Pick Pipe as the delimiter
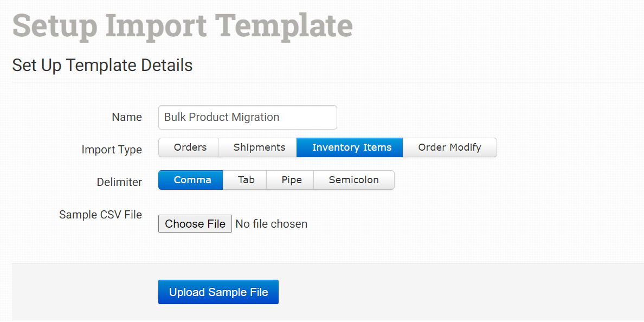The height and width of the screenshot is (322, 644). pos(290,180)
